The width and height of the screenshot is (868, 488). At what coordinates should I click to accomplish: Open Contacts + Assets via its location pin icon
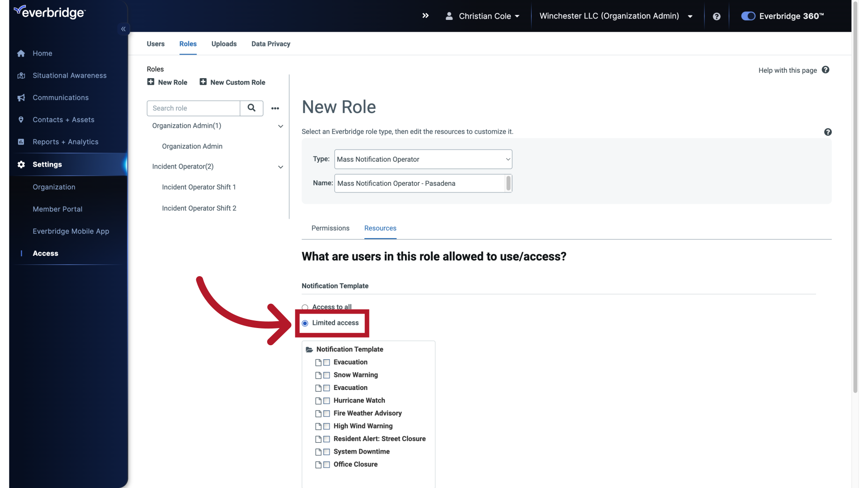point(21,120)
